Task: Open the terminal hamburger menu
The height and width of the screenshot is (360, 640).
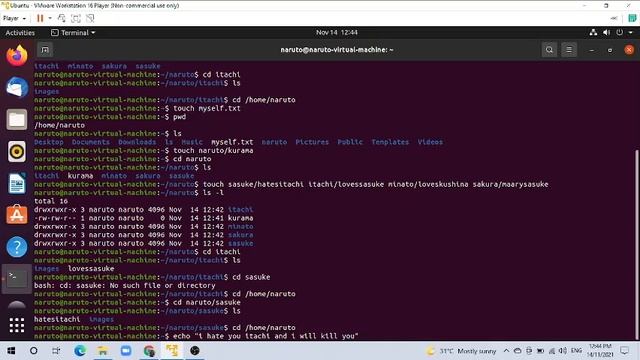Action: click(x=569, y=50)
